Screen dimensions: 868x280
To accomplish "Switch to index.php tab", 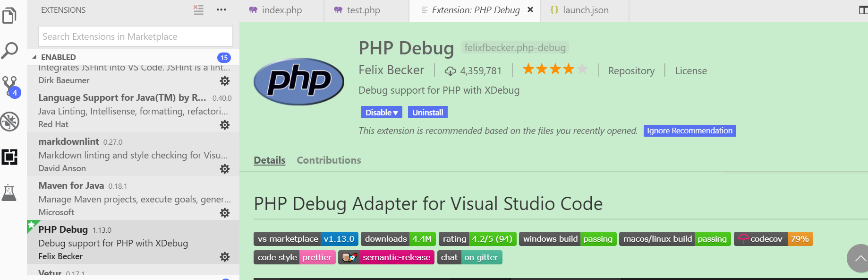I will [282, 10].
